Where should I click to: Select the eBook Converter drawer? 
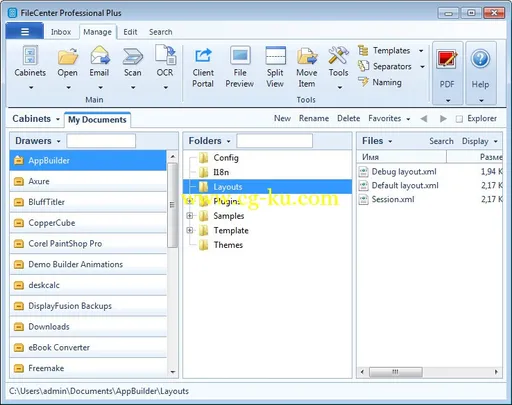(88, 347)
